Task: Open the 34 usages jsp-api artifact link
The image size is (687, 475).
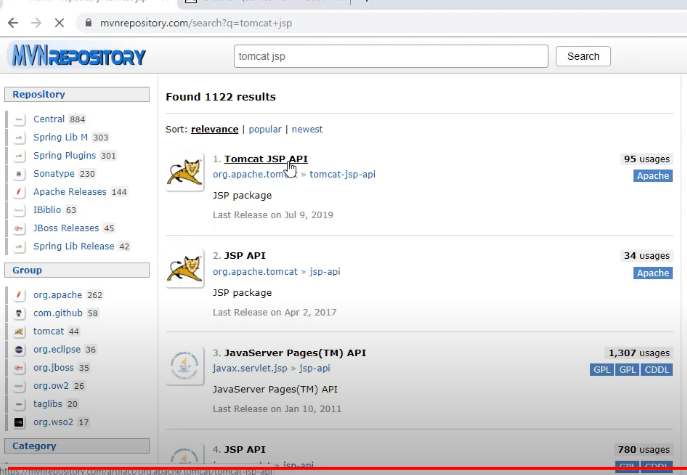Action: pos(325,272)
